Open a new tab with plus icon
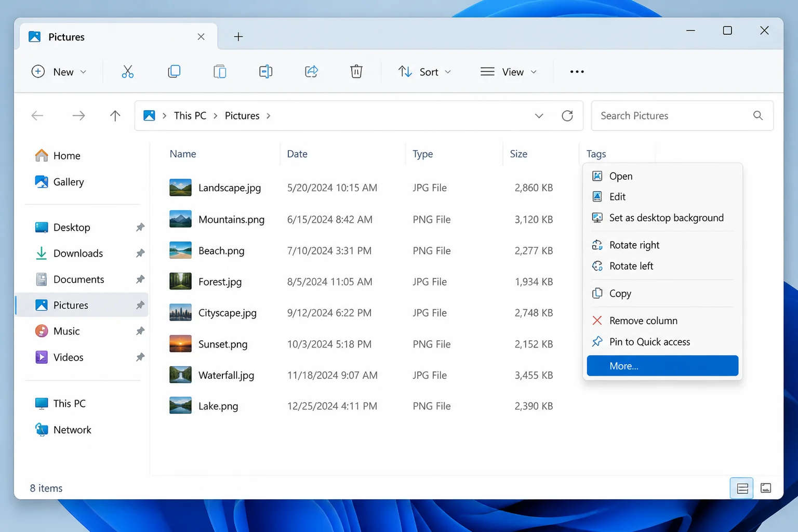Viewport: 798px width, 532px height. tap(238, 36)
